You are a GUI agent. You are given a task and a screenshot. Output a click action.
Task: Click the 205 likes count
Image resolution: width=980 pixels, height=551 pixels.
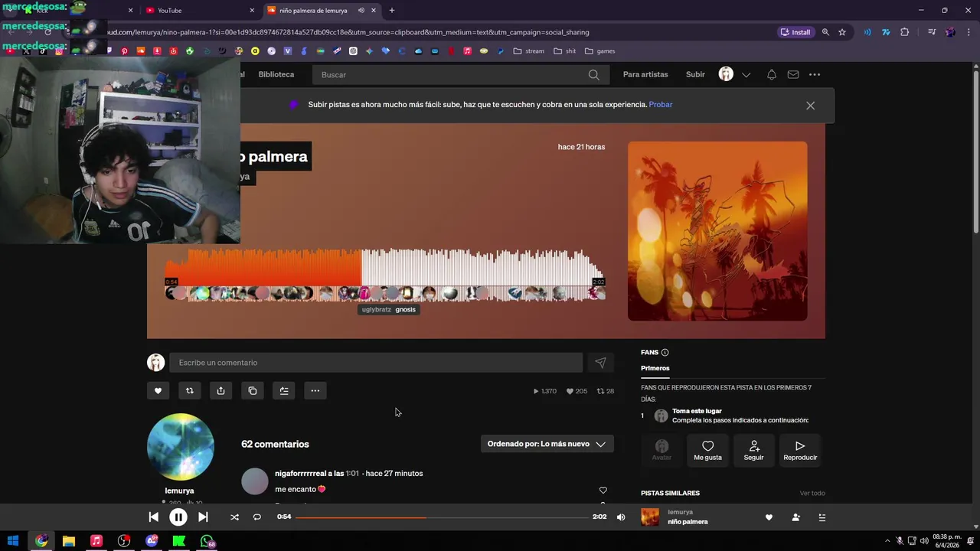point(577,391)
